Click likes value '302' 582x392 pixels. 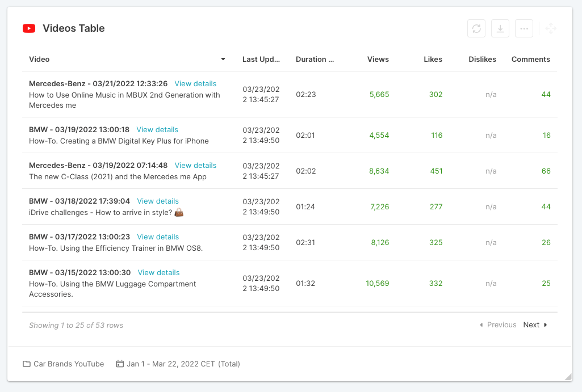coord(436,95)
